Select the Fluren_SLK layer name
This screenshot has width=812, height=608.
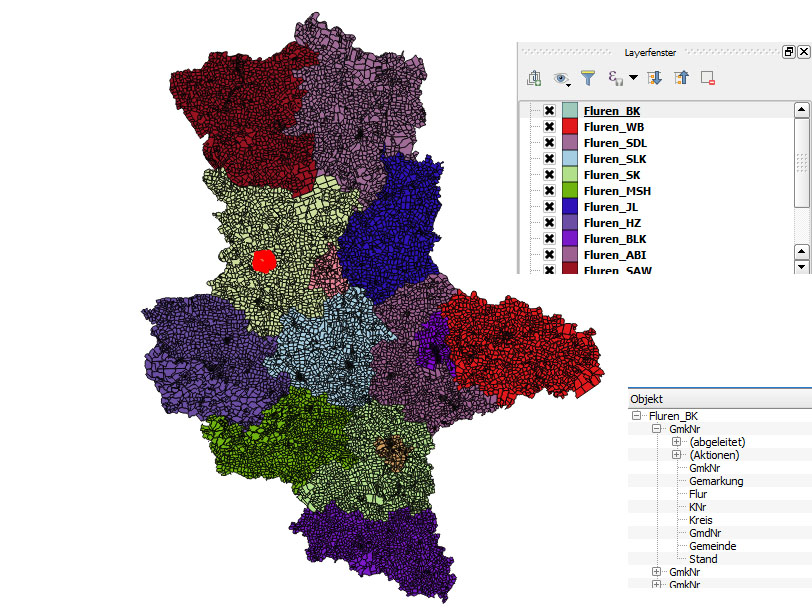point(615,159)
